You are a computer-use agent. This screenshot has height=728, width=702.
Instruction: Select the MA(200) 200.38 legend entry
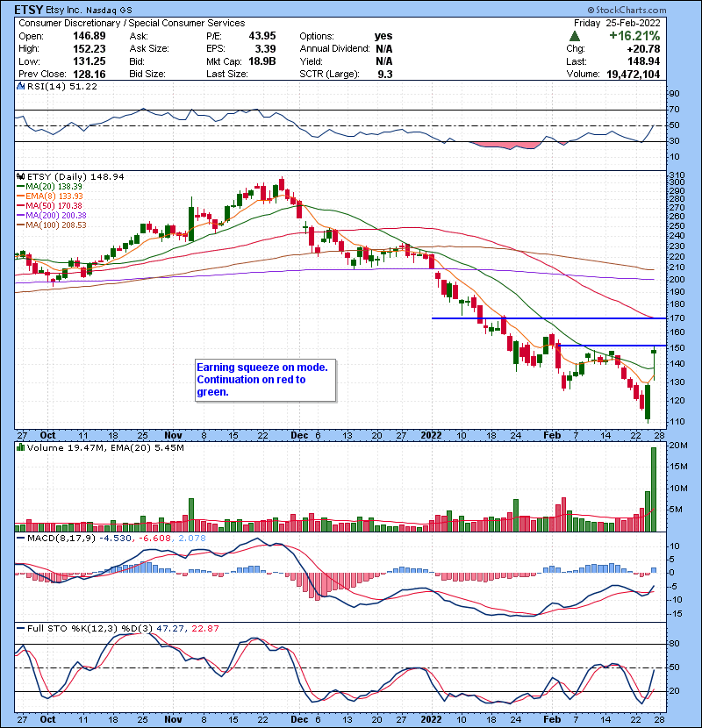tap(52, 216)
